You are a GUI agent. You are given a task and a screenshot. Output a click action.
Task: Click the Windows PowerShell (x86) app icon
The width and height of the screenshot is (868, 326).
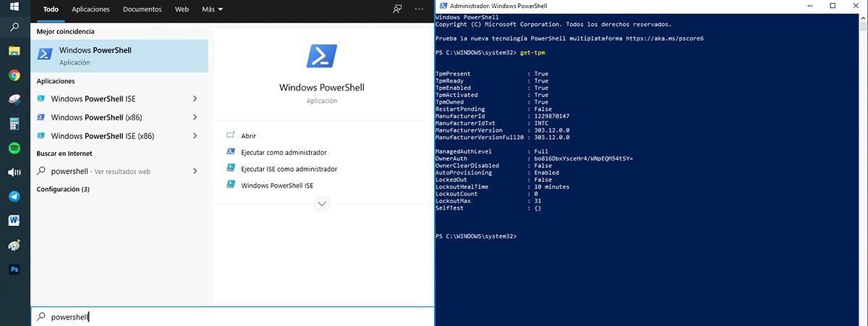[x=42, y=117]
